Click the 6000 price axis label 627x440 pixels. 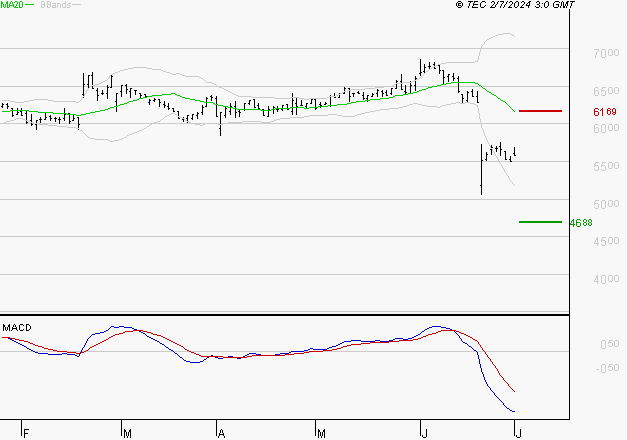pyautogui.click(x=606, y=128)
